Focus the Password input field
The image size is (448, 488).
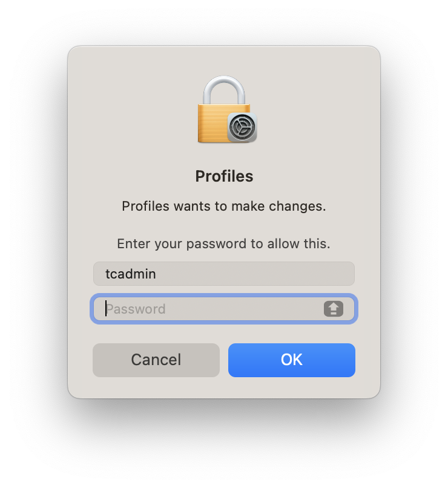click(x=224, y=309)
